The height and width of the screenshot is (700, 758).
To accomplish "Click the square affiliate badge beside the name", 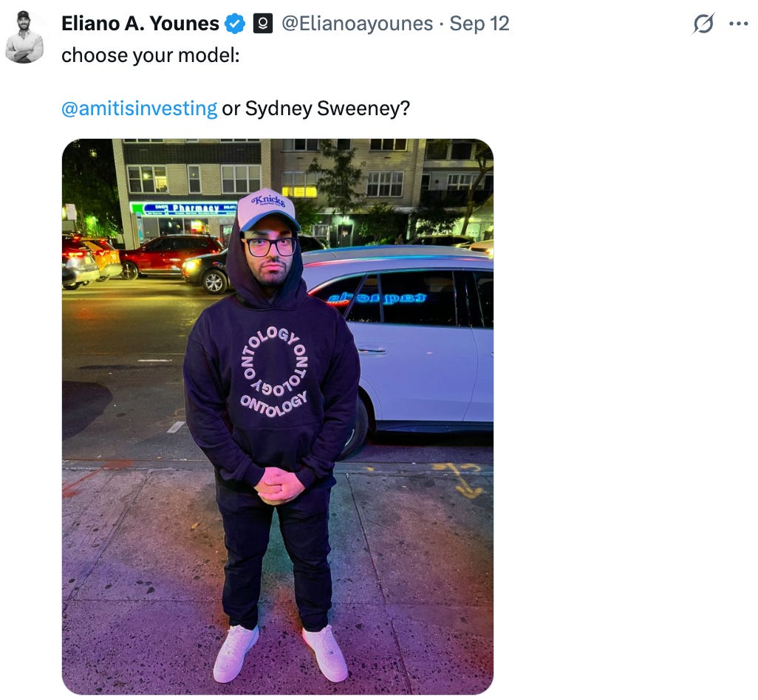I will (x=262, y=24).
